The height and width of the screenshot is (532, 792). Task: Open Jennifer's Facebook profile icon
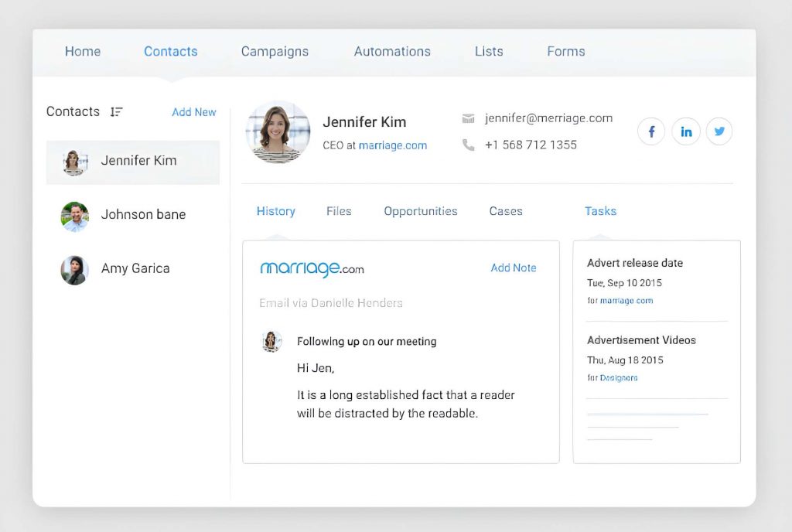point(651,131)
